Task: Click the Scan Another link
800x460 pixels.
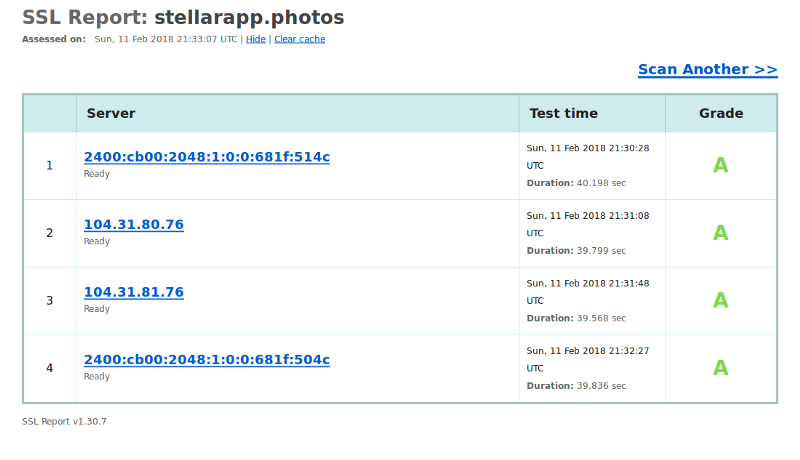Action: pyautogui.click(x=708, y=69)
